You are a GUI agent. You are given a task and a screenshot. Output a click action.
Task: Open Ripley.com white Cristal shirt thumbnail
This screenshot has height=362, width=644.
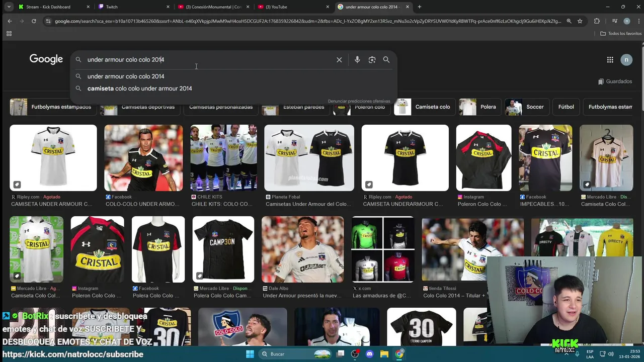(53, 158)
